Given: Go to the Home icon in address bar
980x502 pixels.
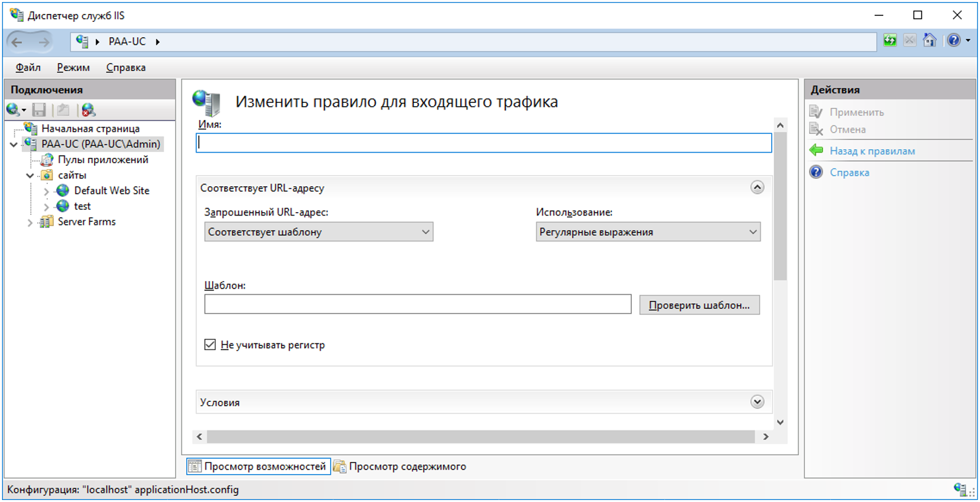Looking at the screenshot, I should coord(930,40).
